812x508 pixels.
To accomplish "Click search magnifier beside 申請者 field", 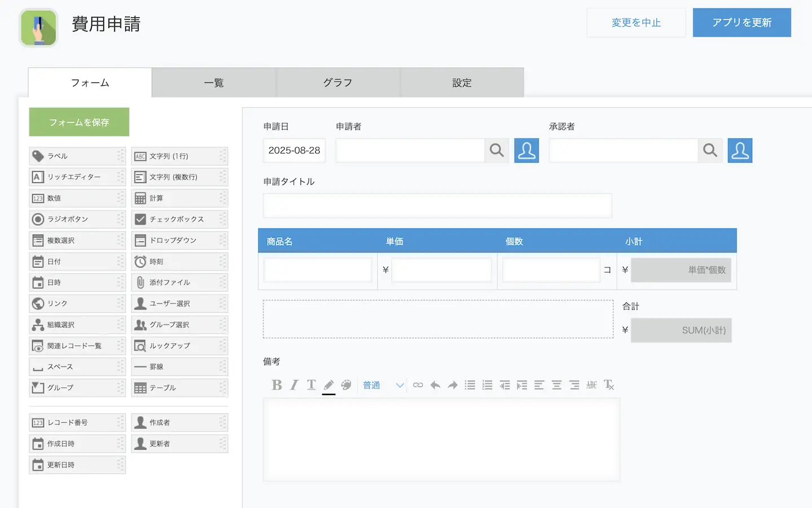I will 497,151.
